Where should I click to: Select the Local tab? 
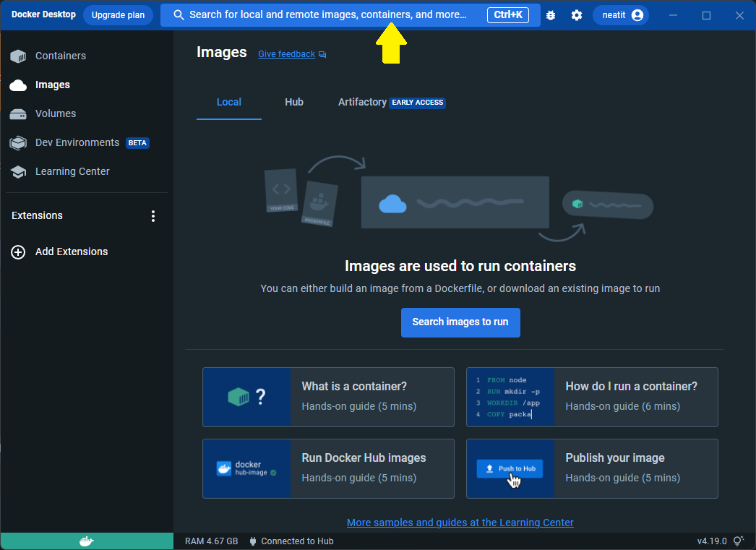[228, 102]
